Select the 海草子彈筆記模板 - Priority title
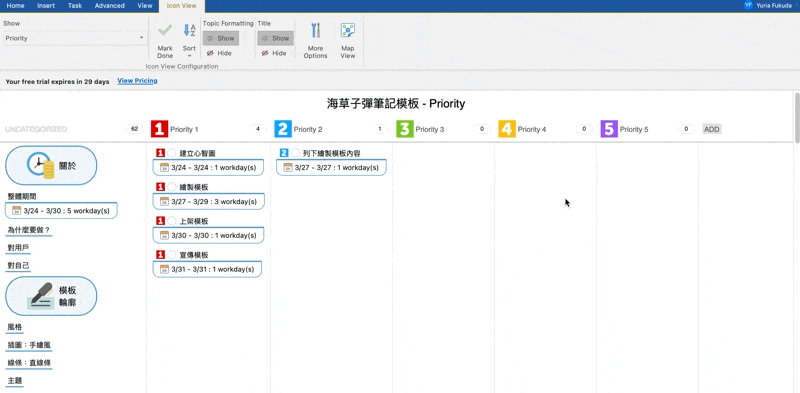800x393 pixels. tap(396, 104)
